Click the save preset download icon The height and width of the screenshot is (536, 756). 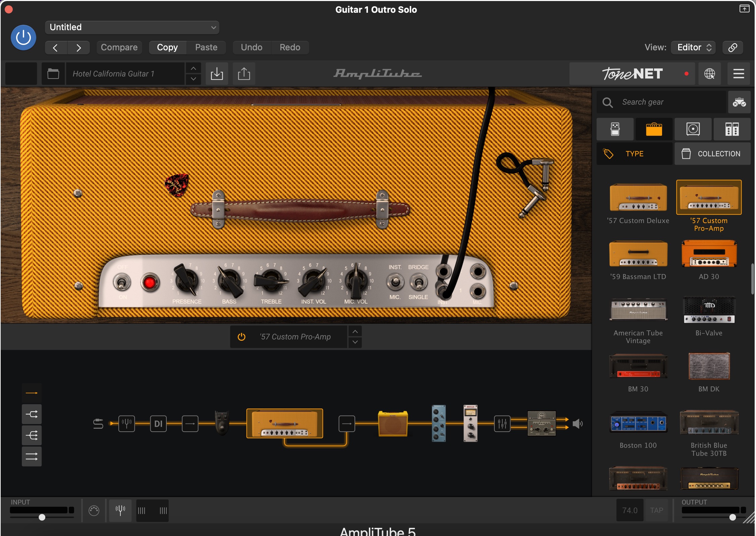(217, 73)
